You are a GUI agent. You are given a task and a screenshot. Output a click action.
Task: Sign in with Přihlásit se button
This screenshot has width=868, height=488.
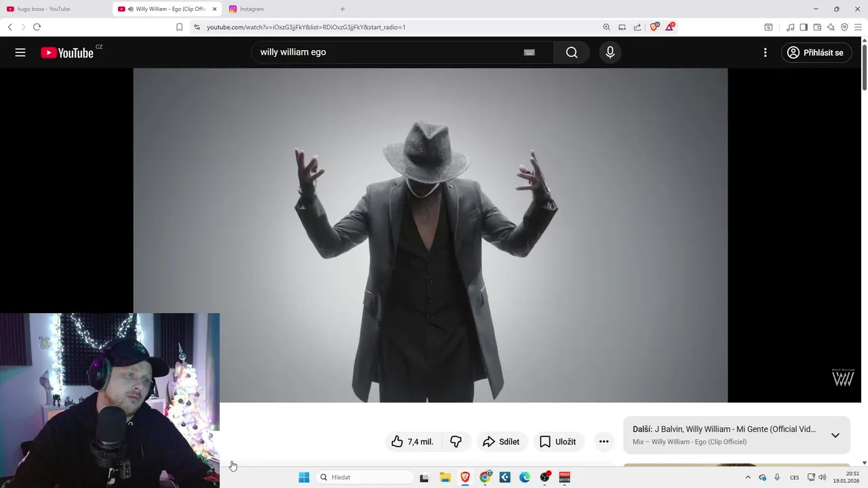tap(816, 52)
